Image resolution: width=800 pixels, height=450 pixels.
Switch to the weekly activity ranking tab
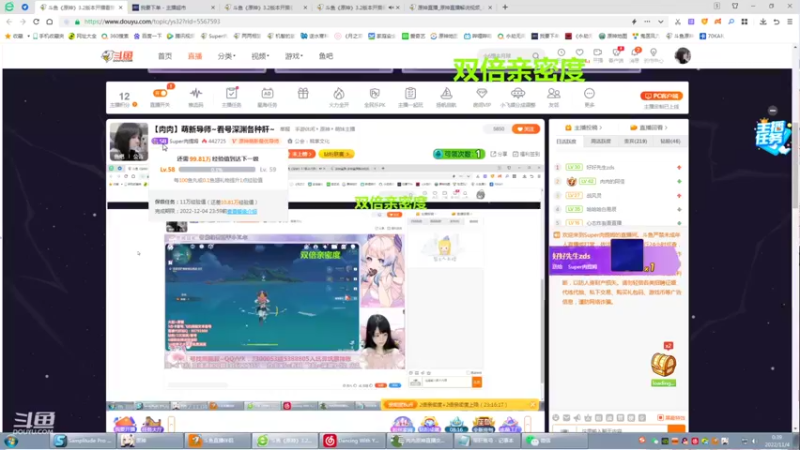601,141
